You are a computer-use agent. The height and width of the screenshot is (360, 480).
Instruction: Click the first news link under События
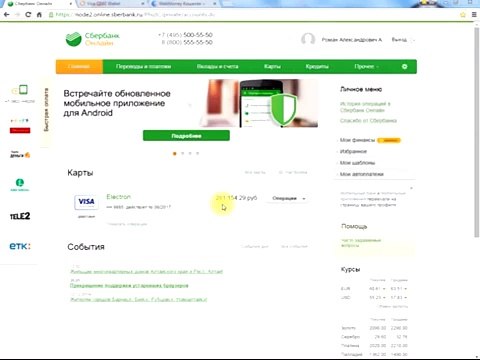point(146,272)
